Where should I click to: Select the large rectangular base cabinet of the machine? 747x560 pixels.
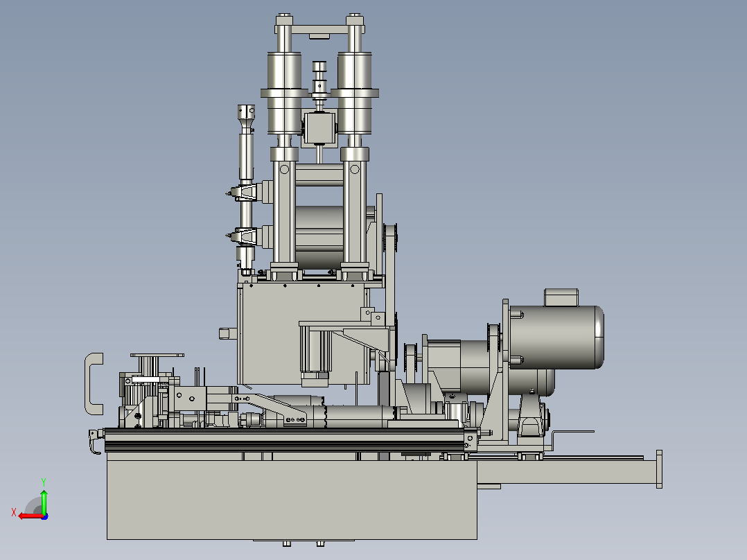[x=292, y=500]
